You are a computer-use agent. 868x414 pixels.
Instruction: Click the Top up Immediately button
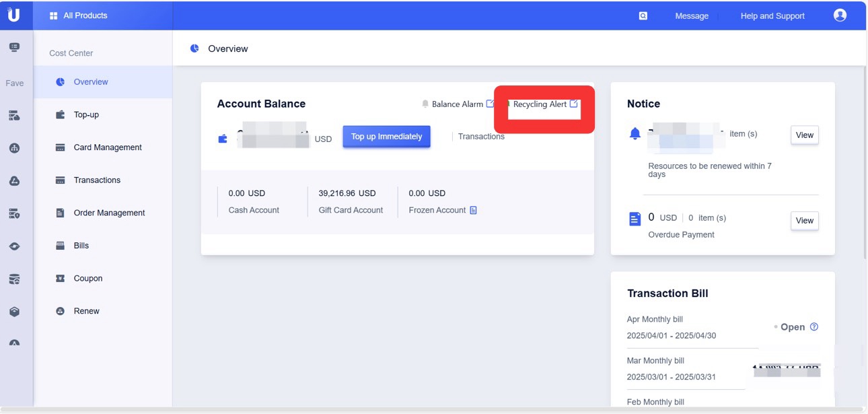(x=386, y=137)
